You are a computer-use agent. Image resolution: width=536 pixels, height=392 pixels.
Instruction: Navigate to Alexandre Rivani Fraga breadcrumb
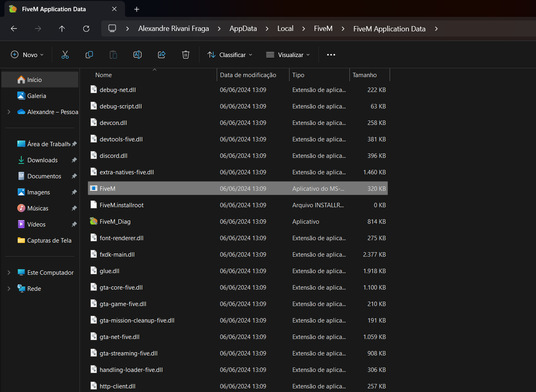point(174,29)
